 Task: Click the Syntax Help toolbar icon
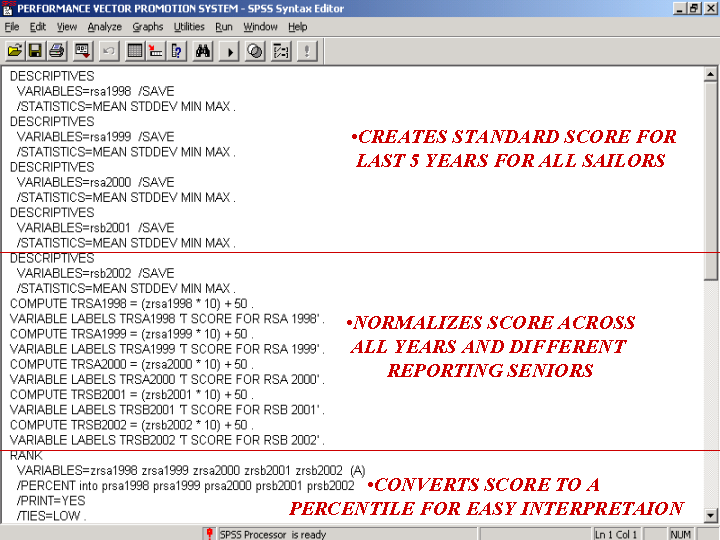tap(281, 51)
